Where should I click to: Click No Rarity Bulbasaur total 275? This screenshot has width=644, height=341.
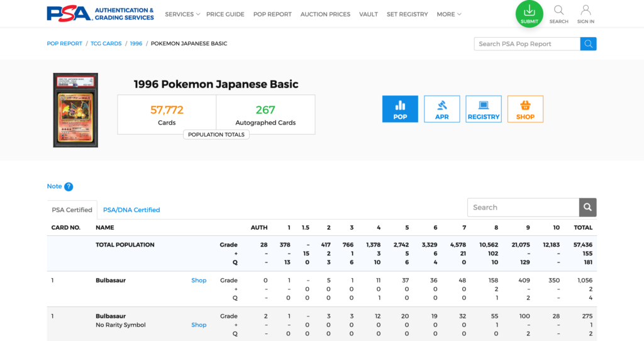[x=587, y=316]
